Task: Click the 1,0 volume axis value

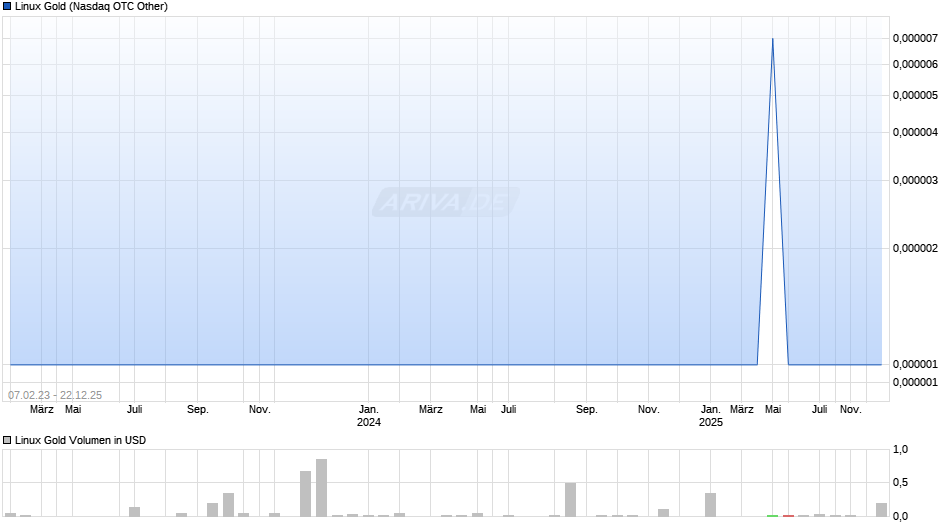Action: click(900, 449)
